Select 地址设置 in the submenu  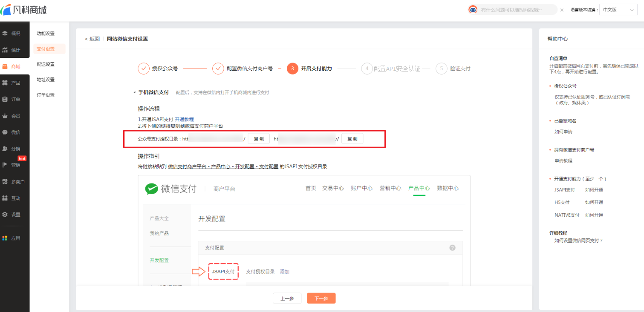(x=46, y=80)
